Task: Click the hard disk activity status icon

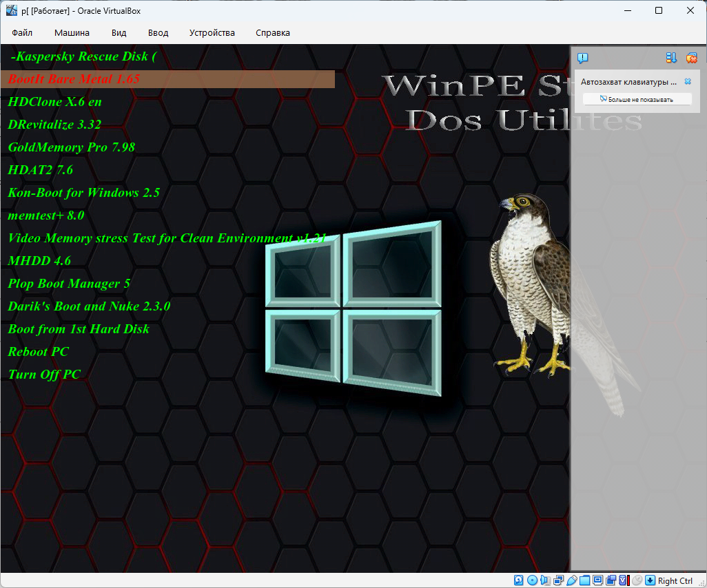Action: [x=519, y=580]
